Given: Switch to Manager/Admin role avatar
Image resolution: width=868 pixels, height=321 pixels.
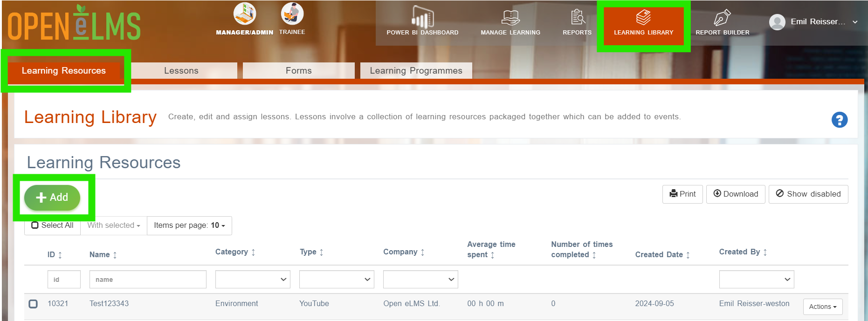Looking at the screenshot, I should [245, 14].
